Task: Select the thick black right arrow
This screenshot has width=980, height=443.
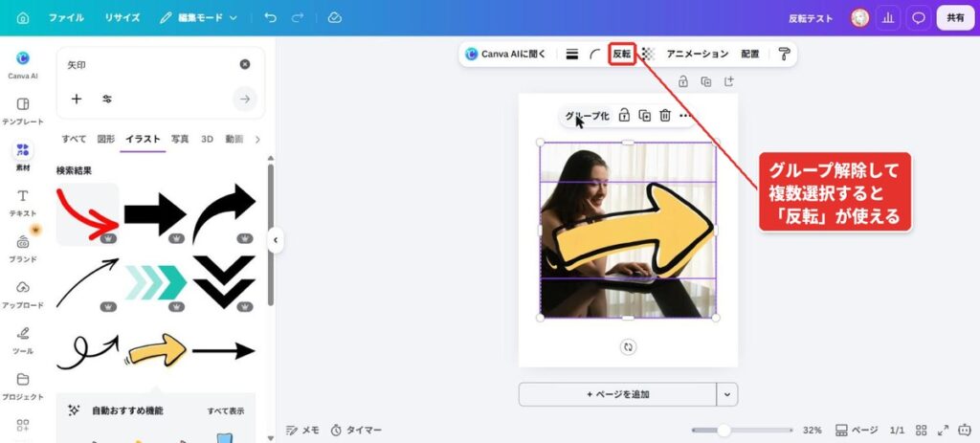Action: pyautogui.click(x=156, y=214)
